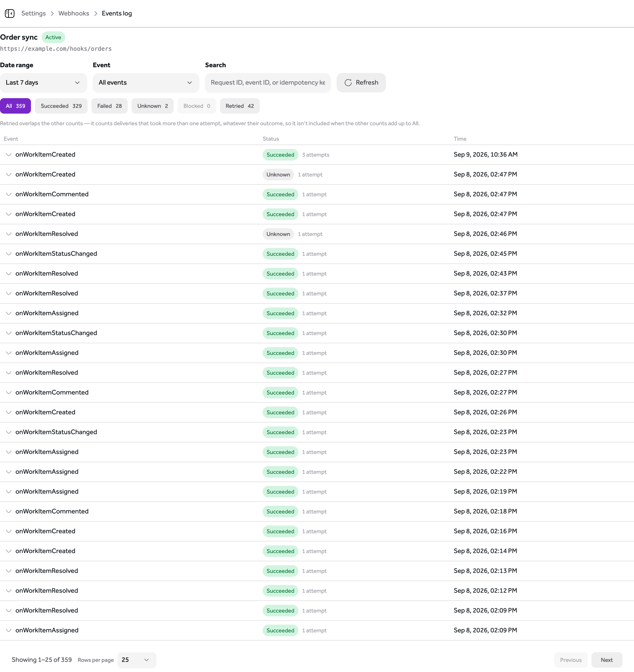
Task: Focus the Request ID search field
Action: pyautogui.click(x=268, y=82)
